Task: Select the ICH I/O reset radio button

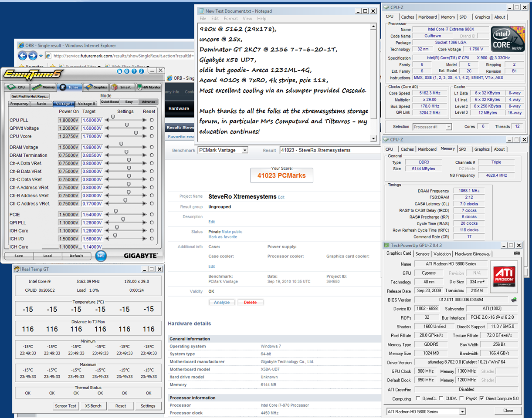Action: coord(152,239)
